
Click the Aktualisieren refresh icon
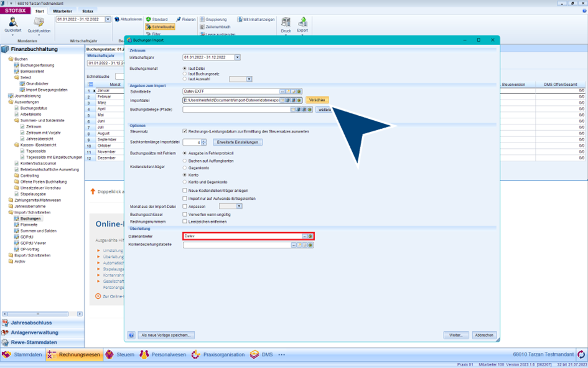coord(117,19)
